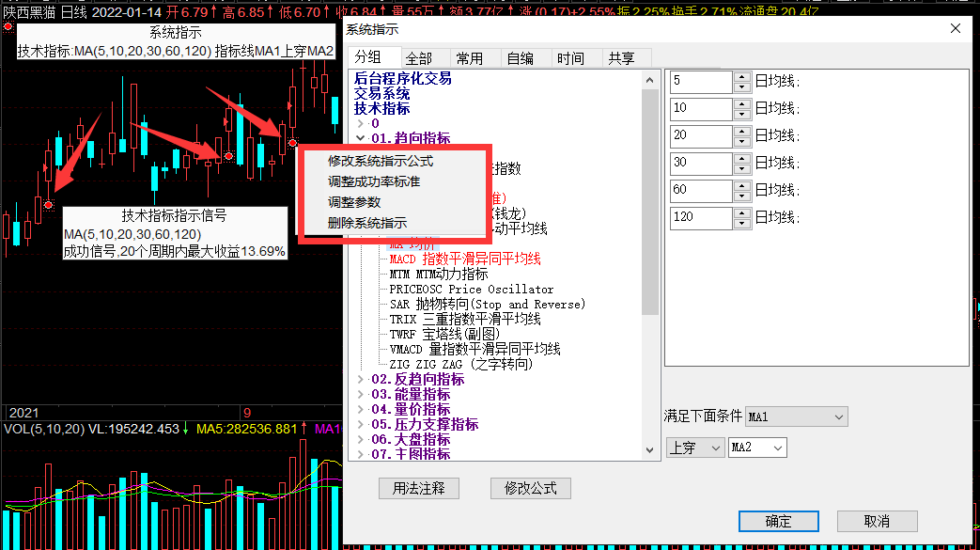This screenshot has height=550, width=980.
Task: Click the 2021 date label on chart axis
Action: [x=23, y=413]
